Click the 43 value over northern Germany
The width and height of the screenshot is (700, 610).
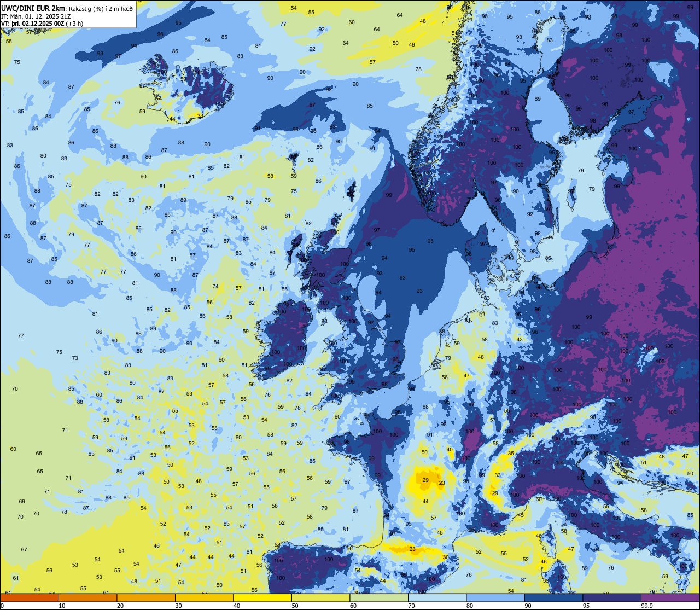[x=520, y=339]
